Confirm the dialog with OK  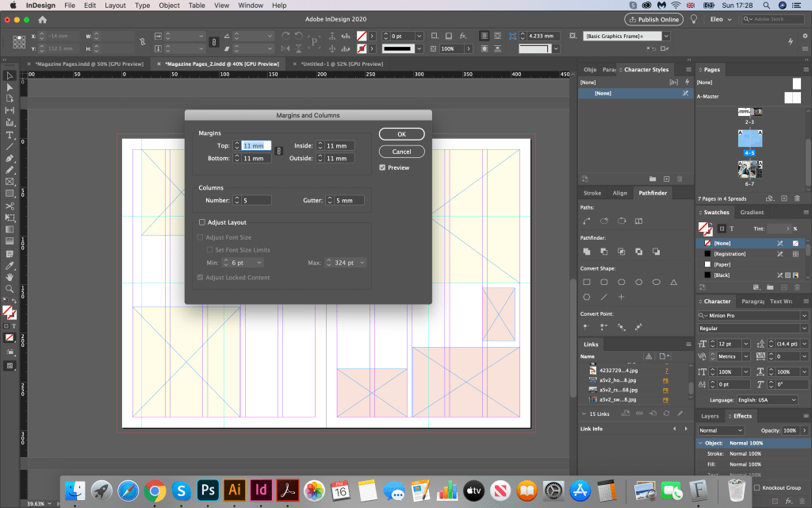point(401,134)
